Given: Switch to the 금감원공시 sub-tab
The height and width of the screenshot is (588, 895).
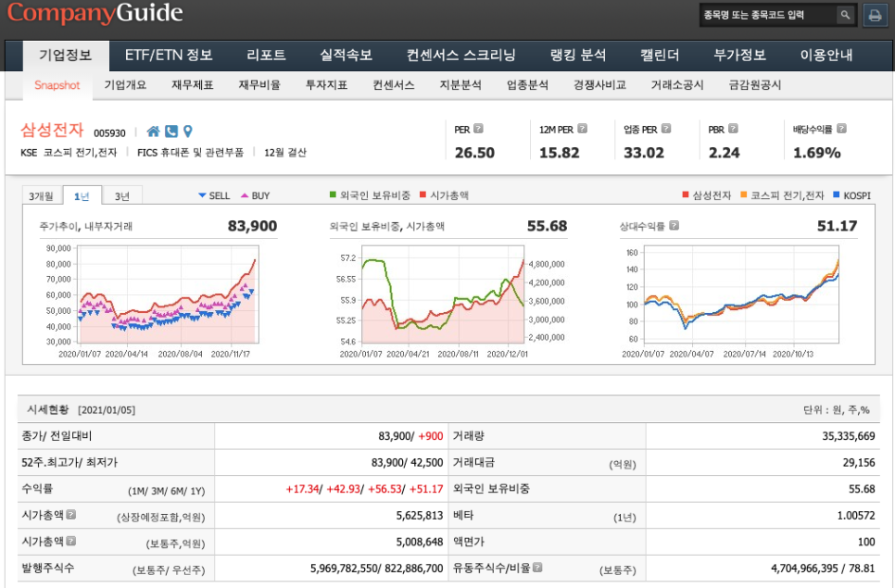Looking at the screenshot, I should coord(755,85).
